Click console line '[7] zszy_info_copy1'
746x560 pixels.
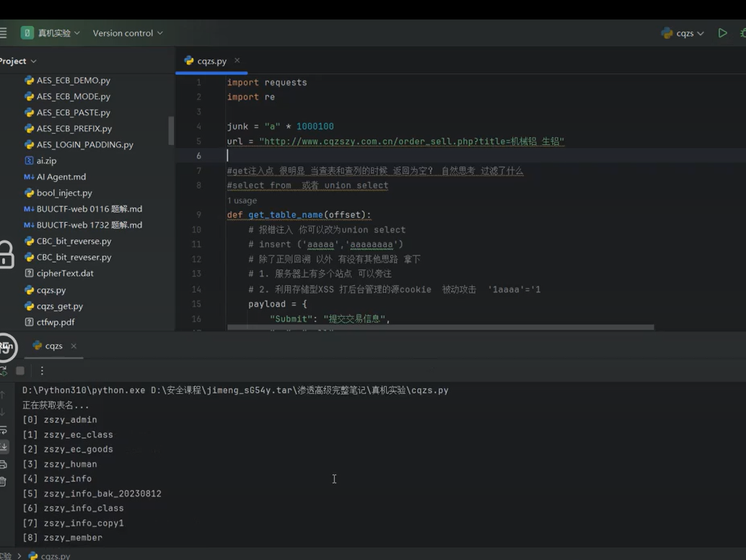[73, 523]
